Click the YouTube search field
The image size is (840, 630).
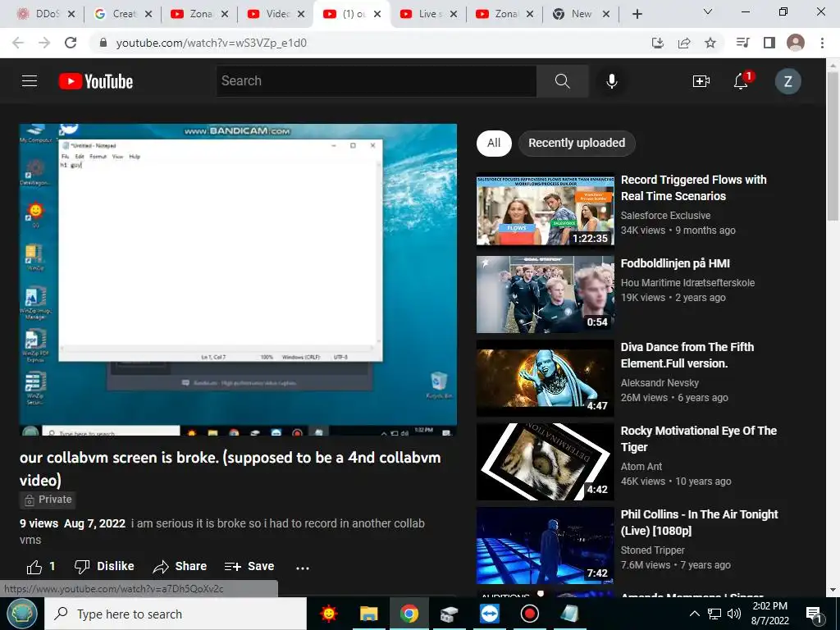(377, 81)
